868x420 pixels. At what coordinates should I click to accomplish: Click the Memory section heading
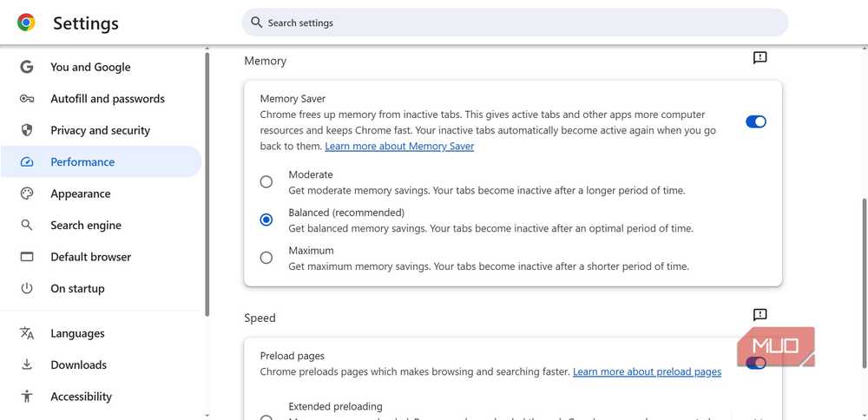(x=265, y=61)
